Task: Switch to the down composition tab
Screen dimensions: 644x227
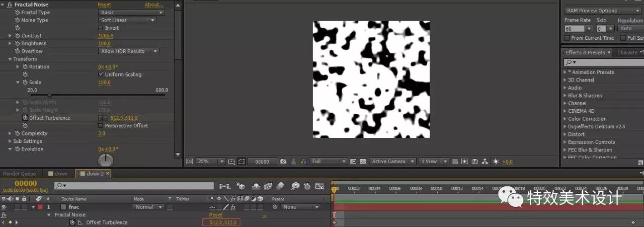Action: [x=58, y=174]
